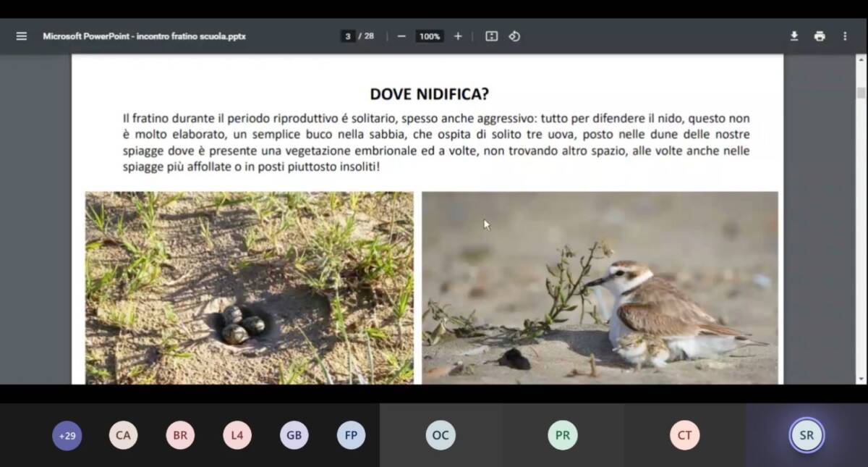Select active speaker tile SR
Viewport: 868px width, 467px height.
point(807,435)
